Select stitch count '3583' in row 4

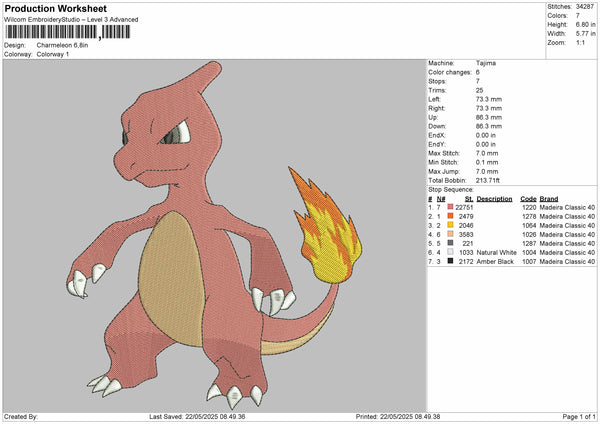466,234
